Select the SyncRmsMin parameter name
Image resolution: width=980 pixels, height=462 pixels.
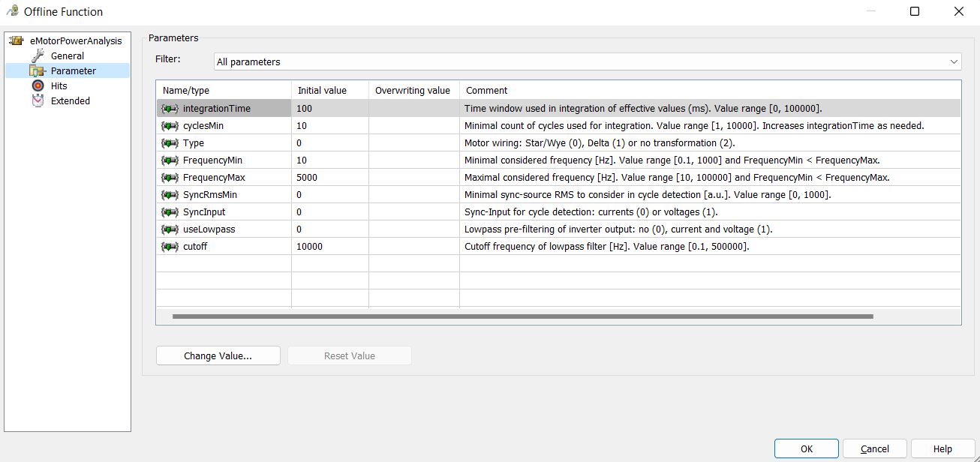(210, 195)
